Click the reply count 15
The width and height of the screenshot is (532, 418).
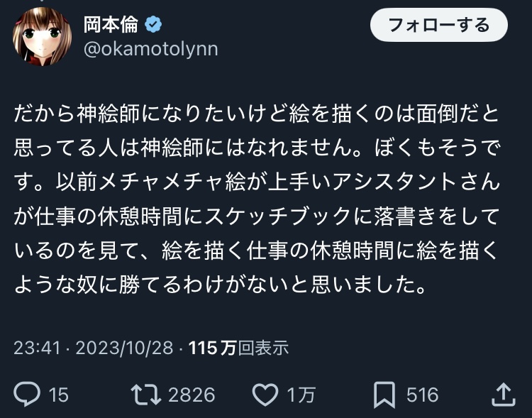[x=59, y=395]
